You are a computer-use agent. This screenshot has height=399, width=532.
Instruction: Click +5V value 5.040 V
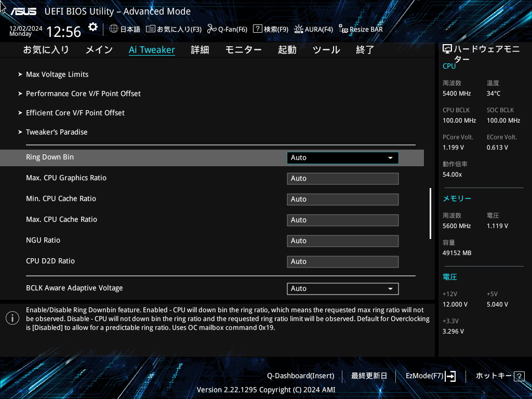(497, 304)
